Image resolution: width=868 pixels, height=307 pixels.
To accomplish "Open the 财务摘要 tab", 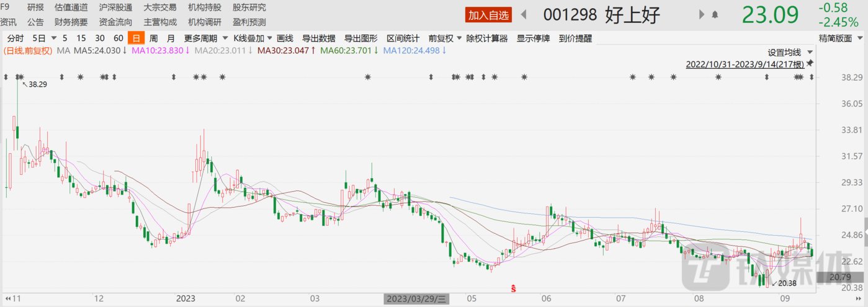I will point(71,22).
